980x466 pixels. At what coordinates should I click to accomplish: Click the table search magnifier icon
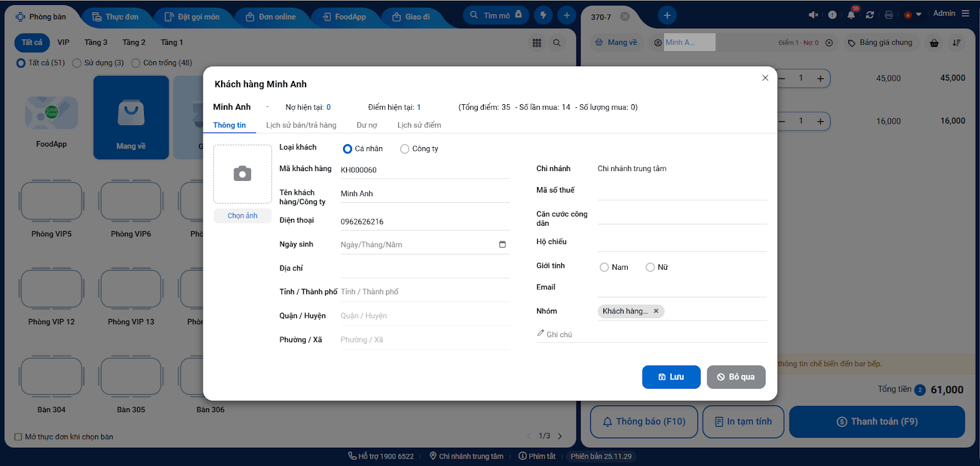[x=557, y=43]
